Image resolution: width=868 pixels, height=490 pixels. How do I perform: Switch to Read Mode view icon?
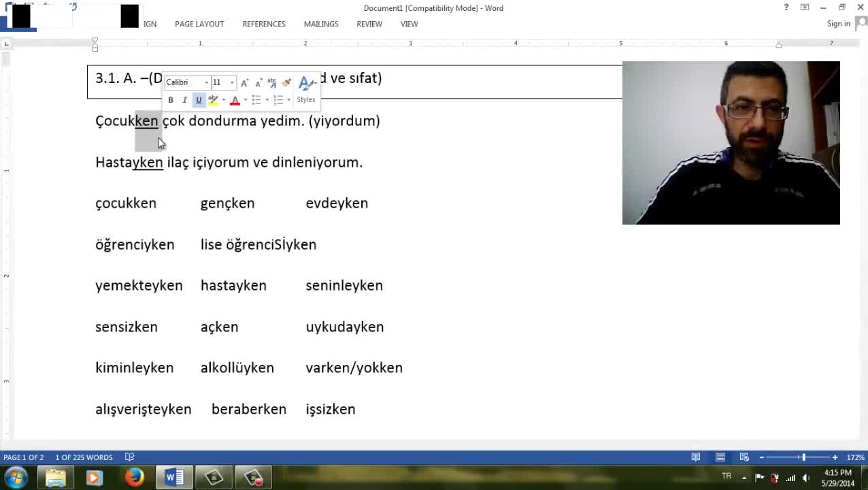coord(696,457)
